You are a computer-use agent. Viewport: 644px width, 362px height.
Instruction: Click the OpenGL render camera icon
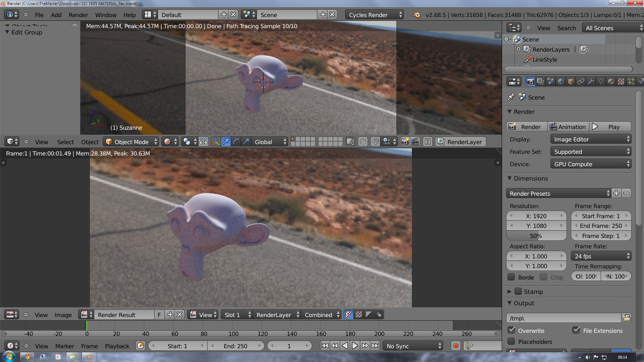[x=405, y=142]
